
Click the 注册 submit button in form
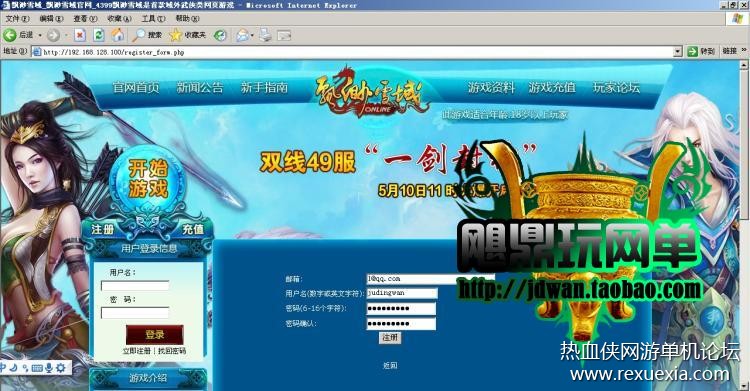click(x=390, y=337)
